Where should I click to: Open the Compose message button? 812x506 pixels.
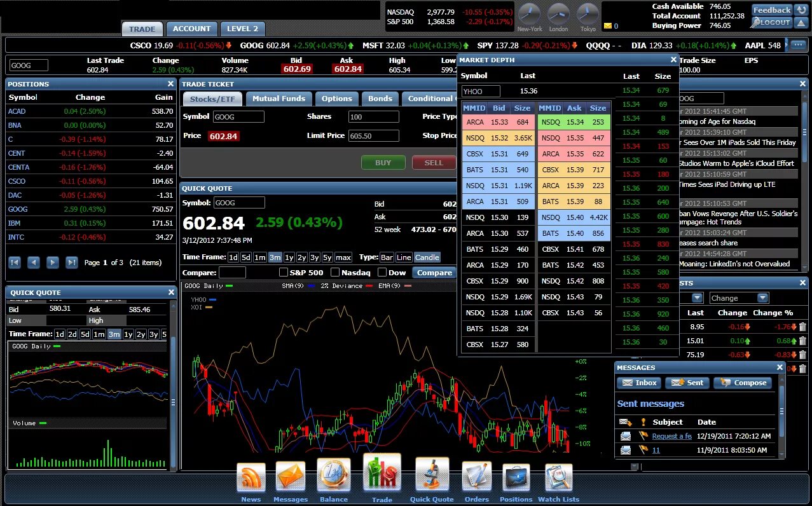pyautogui.click(x=743, y=383)
